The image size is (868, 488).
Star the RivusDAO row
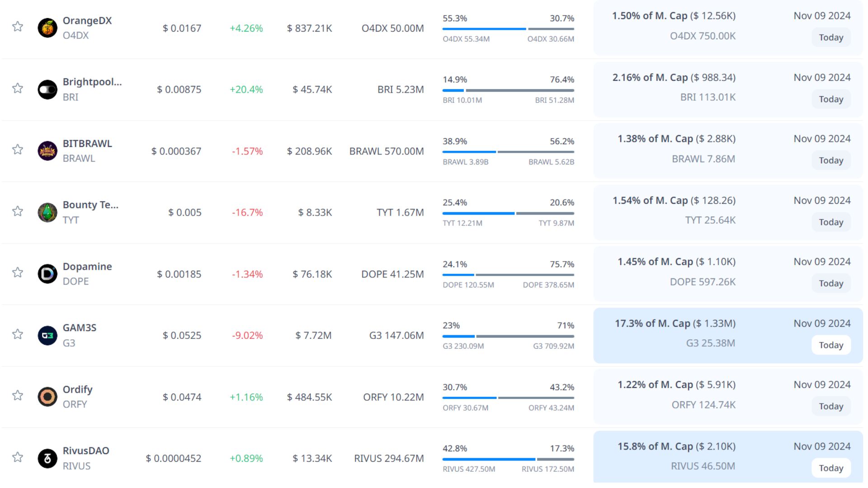coord(18,457)
